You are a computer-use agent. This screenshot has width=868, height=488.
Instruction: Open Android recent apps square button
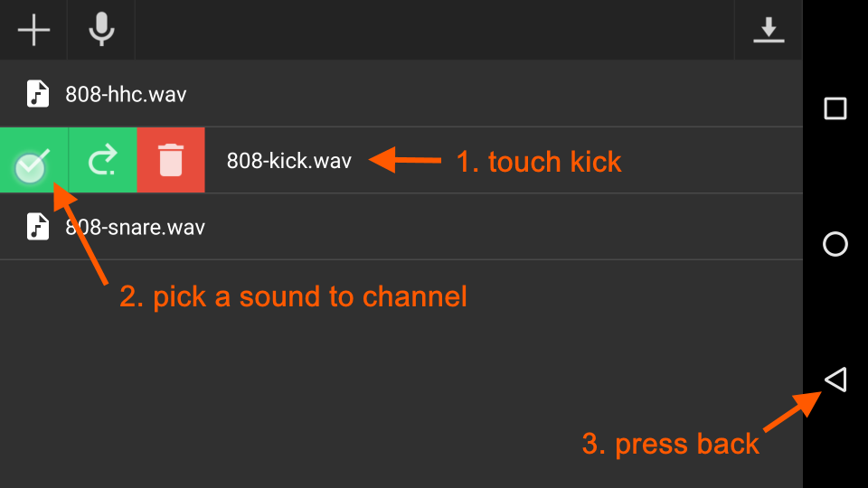(x=835, y=109)
